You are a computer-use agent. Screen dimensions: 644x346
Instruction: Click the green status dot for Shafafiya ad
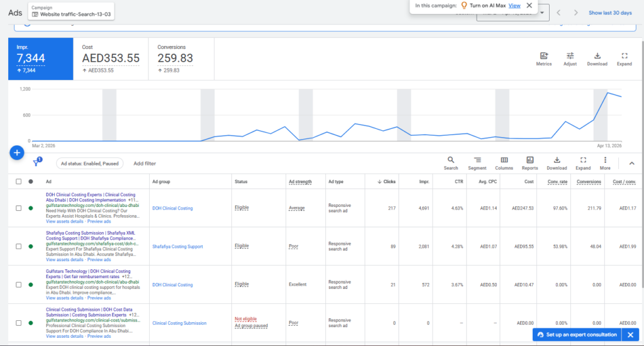pos(31,247)
